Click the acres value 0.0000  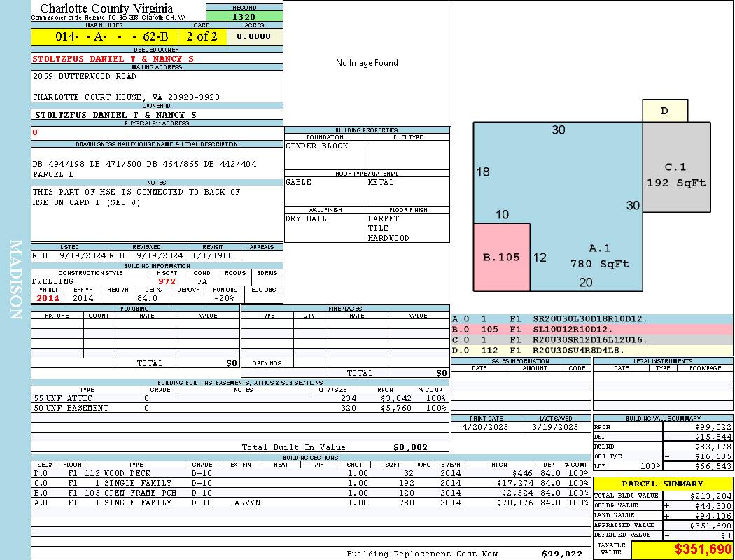[x=254, y=36]
